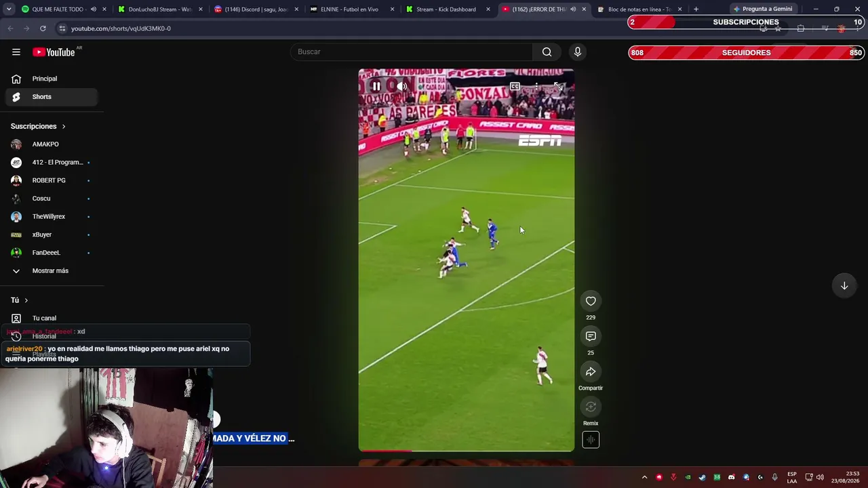The height and width of the screenshot is (488, 868).
Task: Click the microphone tray icon
Action: (x=775, y=477)
